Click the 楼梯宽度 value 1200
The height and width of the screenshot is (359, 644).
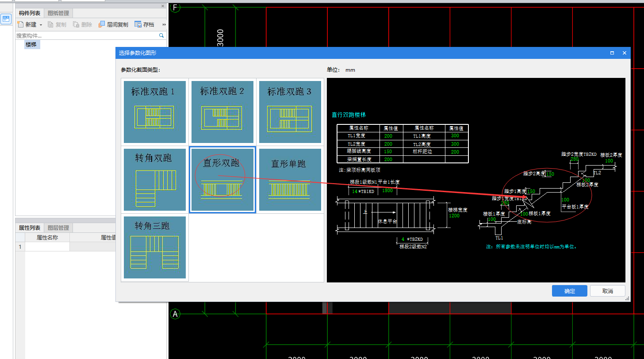point(454,216)
